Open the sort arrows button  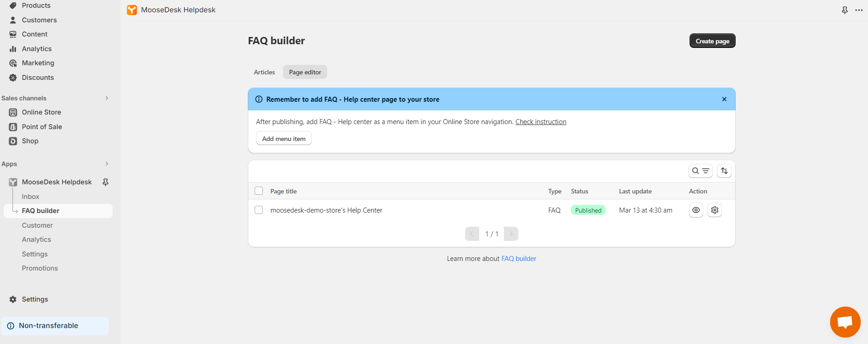point(724,171)
